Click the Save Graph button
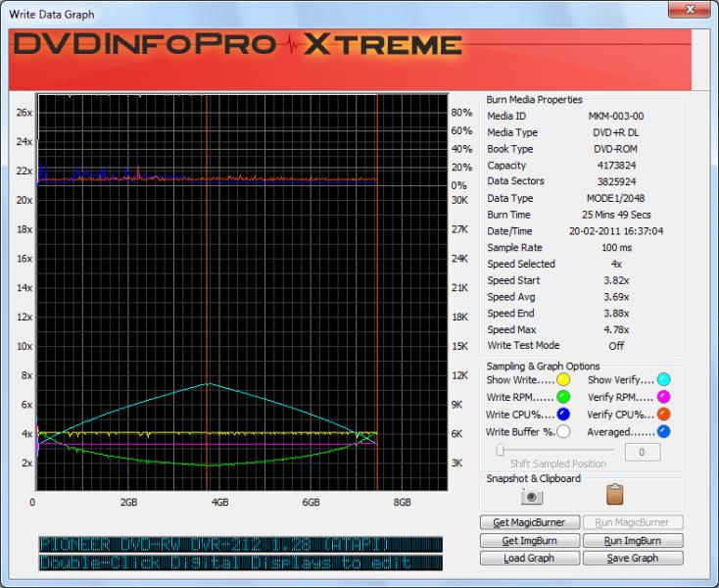 click(633, 559)
